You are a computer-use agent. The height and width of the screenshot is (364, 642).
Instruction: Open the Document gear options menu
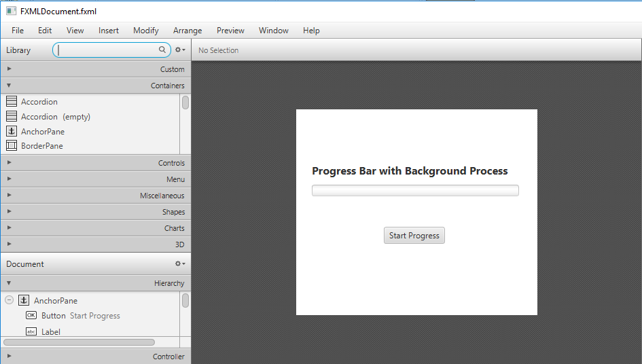(180, 263)
